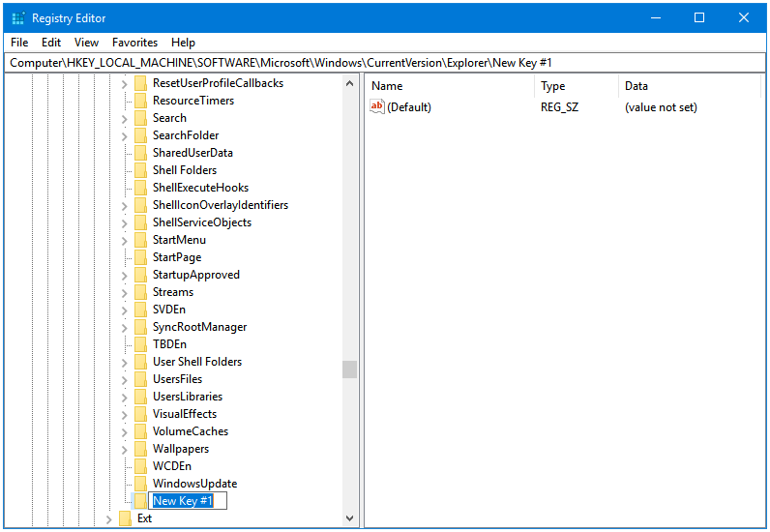Click the WindowsUpdate folder icon
The image size is (770, 532).
coord(140,484)
